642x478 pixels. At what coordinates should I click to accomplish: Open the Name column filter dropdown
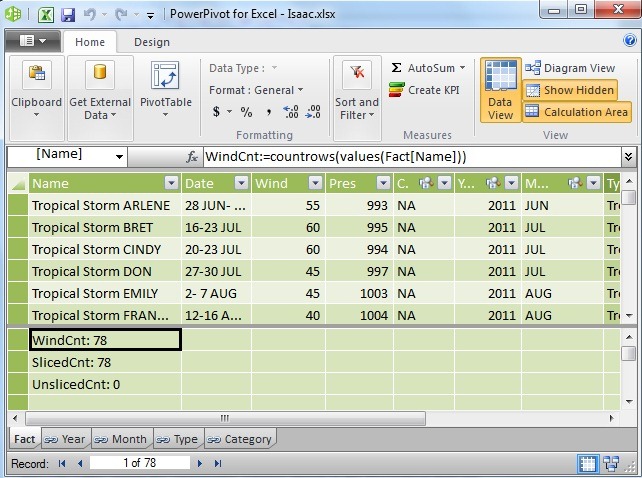[172, 183]
